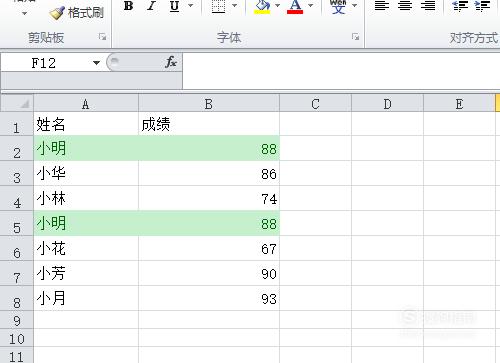Image resolution: width=500 pixels, height=363 pixels.
Task: Click cell containing 90
Action: click(x=209, y=273)
